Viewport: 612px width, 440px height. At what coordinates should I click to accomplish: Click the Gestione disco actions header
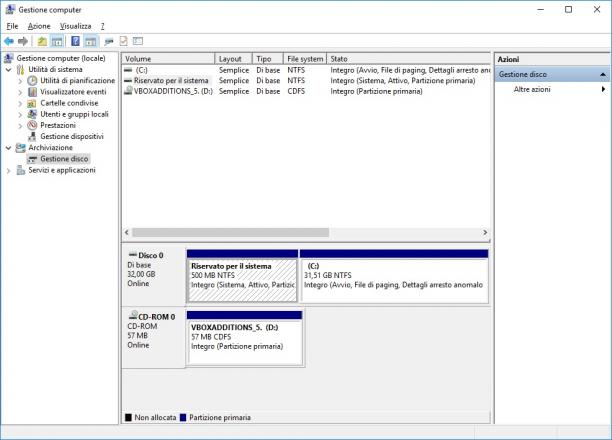click(x=552, y=74)
